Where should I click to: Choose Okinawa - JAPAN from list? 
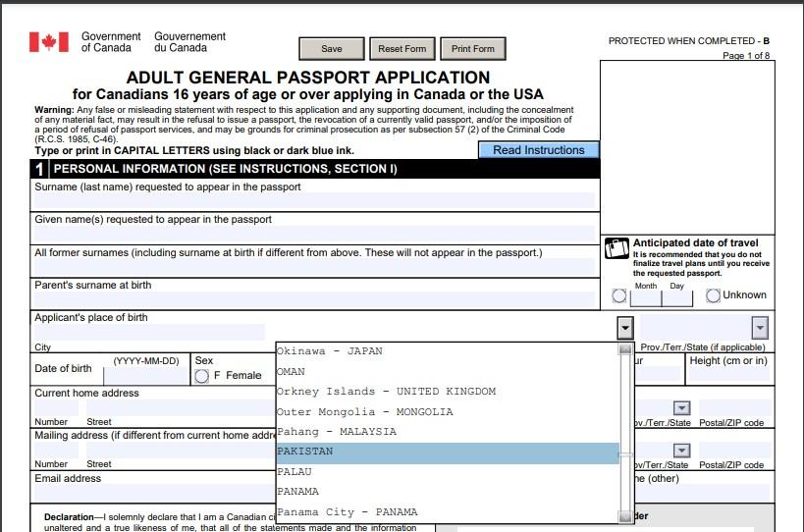(x=448, y=351)
